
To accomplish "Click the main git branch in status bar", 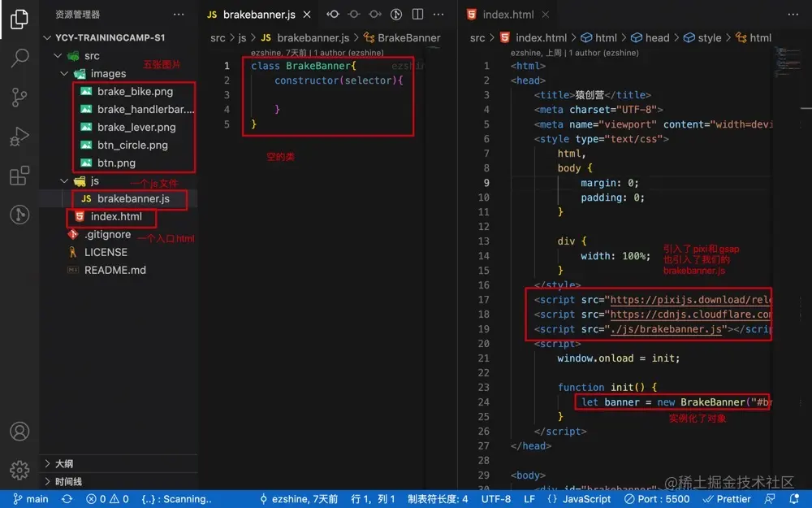I will pos(31,499).
